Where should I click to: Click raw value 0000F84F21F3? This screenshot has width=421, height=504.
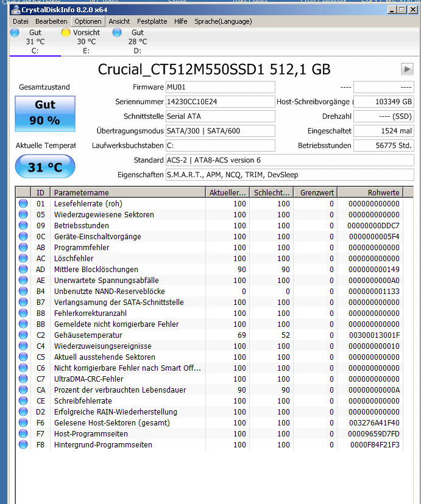point(375,445)
